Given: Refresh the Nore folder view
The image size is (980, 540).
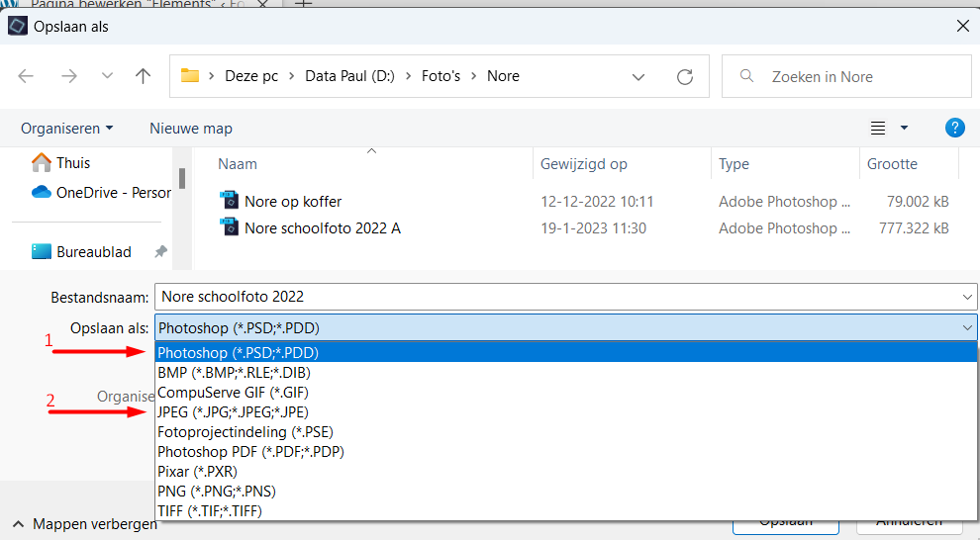Looking at the screenshot, I should 684,76.
